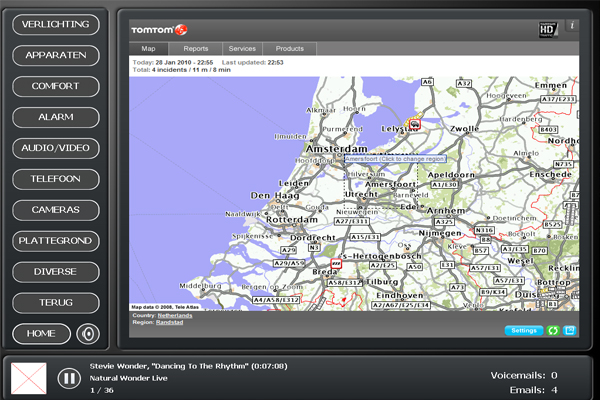Open the ALARM panel
This screenshot has height=400, width=600.
click(x=56, y=117)
